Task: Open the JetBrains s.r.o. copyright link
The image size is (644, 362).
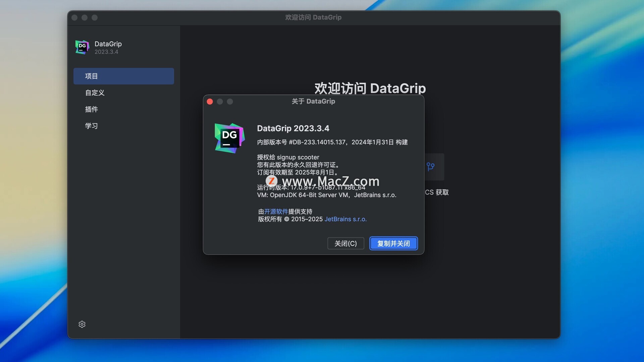Action: [x=345, y=219]
